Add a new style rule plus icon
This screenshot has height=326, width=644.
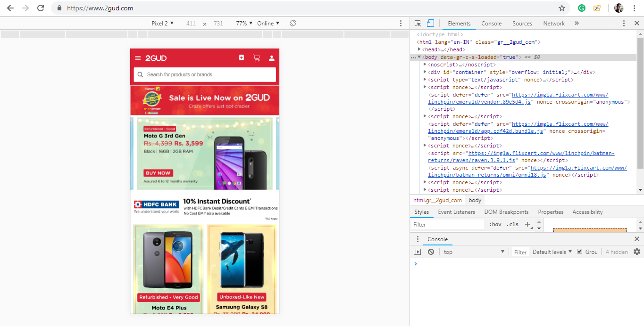tap(527, 224)
